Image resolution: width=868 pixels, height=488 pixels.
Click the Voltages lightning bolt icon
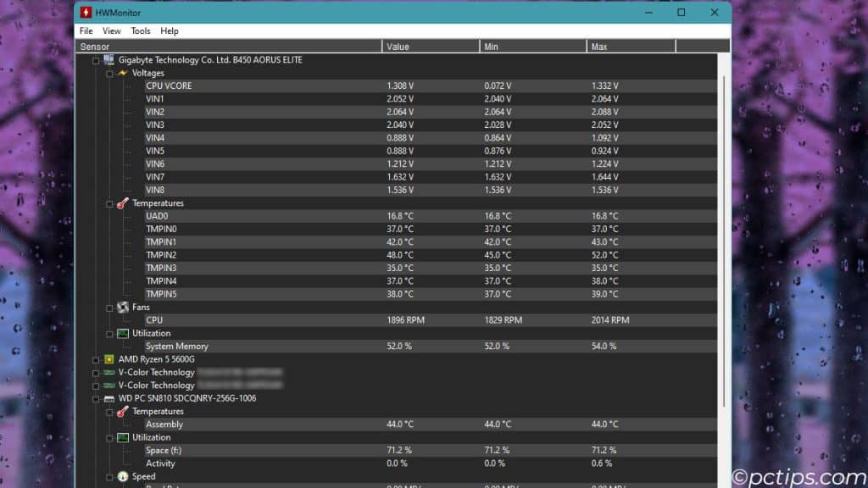pos(123,73)
